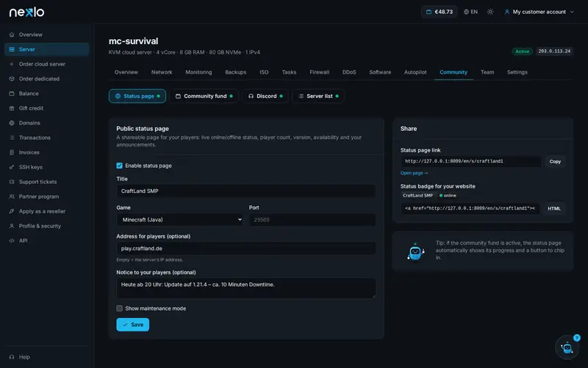Click the green Active status badge
The width and height of the screenshot is (588, 368).
tap(522, 52)
